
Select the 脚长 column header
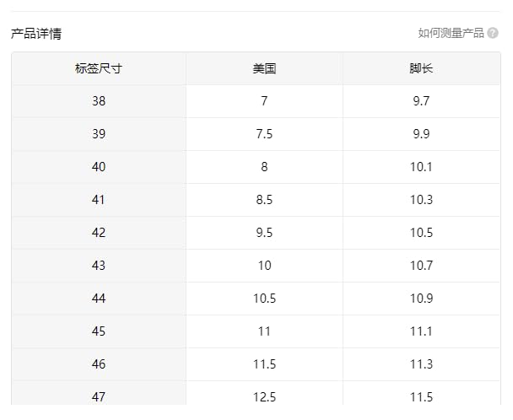click(421, 68)
